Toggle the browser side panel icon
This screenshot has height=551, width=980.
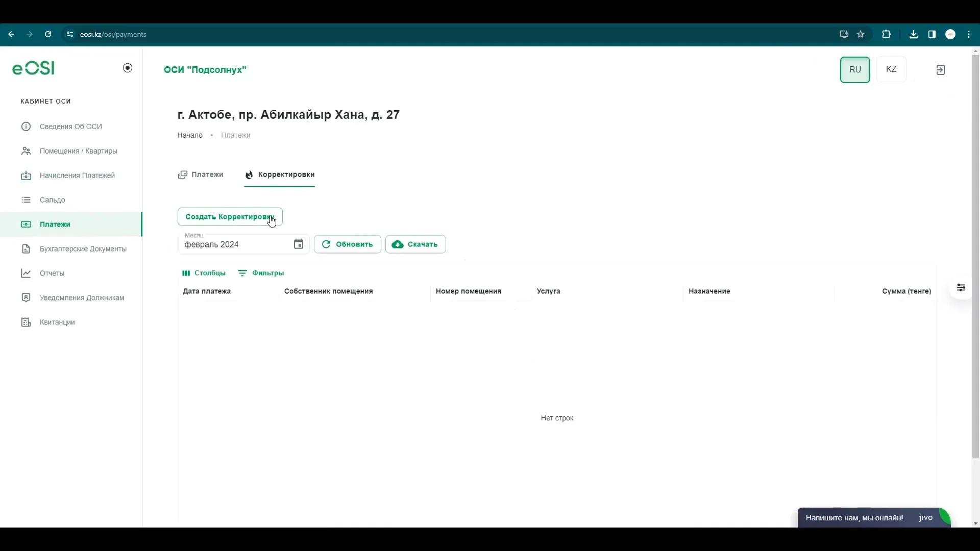click(x=932, y=34)
